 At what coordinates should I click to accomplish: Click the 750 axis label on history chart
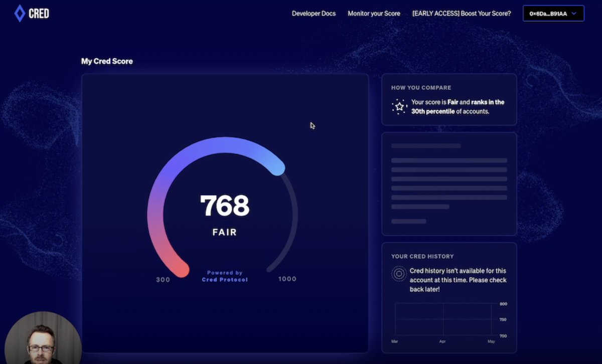pyautogui.click(x=503, y=320)
